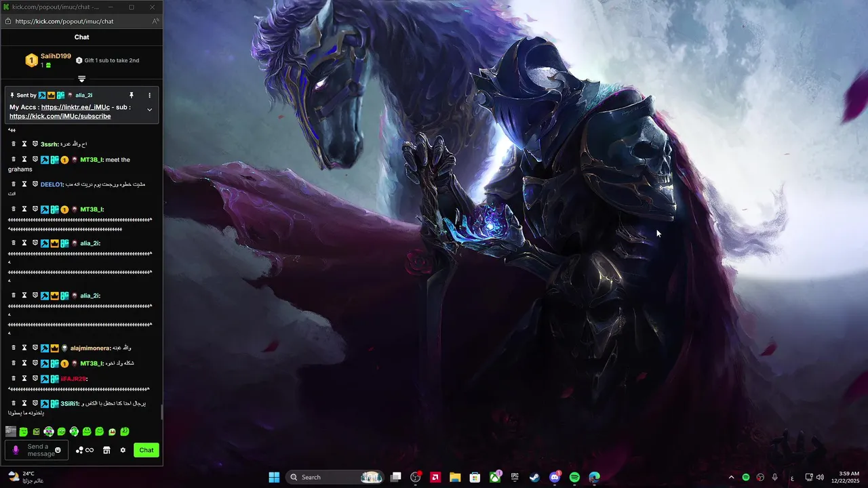Open the linktr.ee/_iMUc link
Viewport: 868px width, 488px height.
(75, 107)
